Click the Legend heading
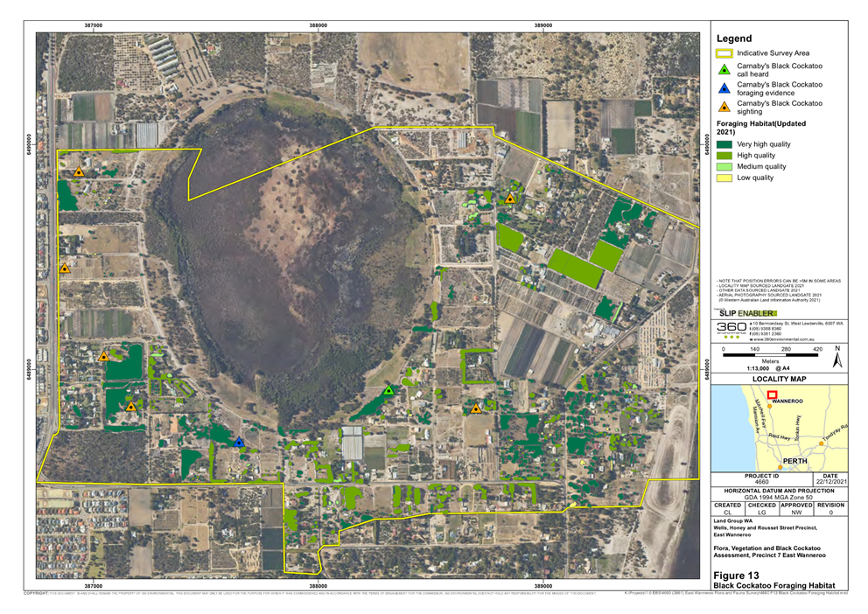Image resolution: width=868 pixels, height=614 pixels. coord(734,38)
